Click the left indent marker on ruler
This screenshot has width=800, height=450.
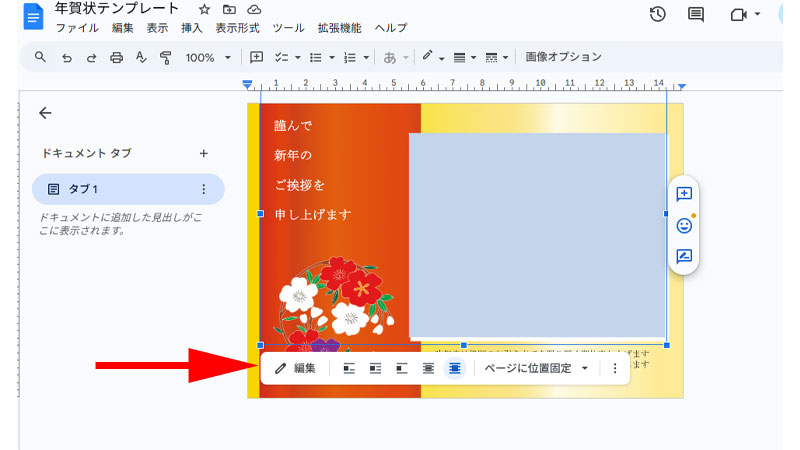pyautogui.click(x=247, y=85)
